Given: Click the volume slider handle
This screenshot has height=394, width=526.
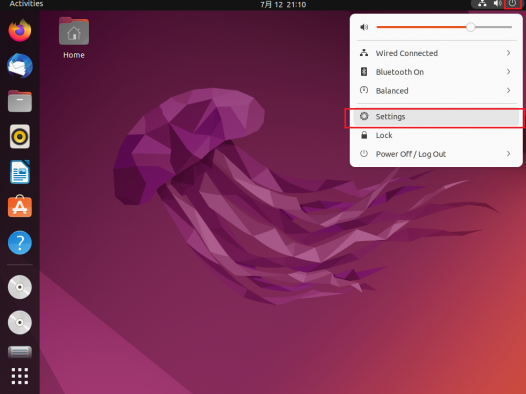Looking at the screenshot, I should [471, 27].
